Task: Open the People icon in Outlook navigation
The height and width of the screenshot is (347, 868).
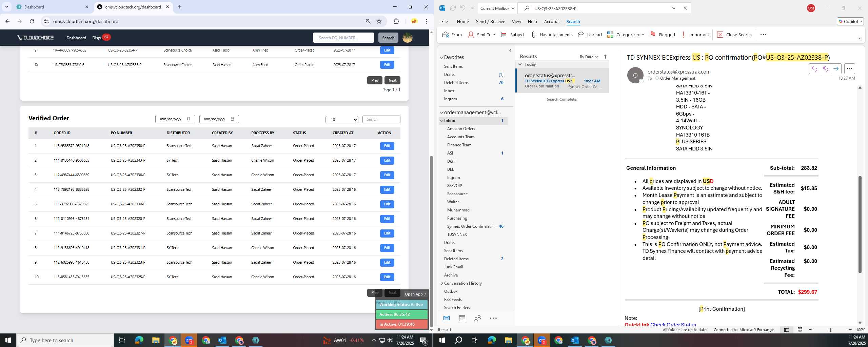Action: pyautogui.click(x=477, y=318)
